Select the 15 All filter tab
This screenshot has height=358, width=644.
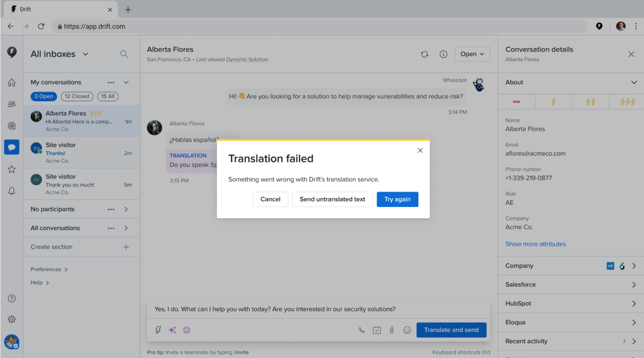click(108, 96)
